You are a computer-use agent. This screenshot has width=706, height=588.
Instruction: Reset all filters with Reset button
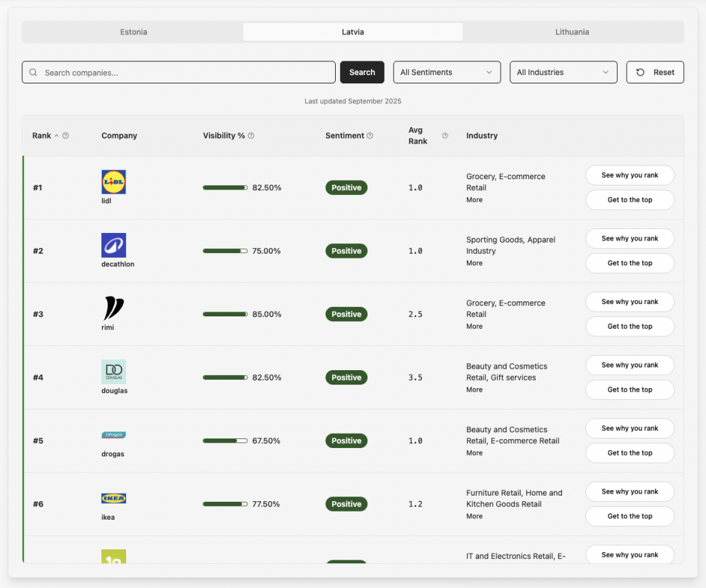(655, 72)
